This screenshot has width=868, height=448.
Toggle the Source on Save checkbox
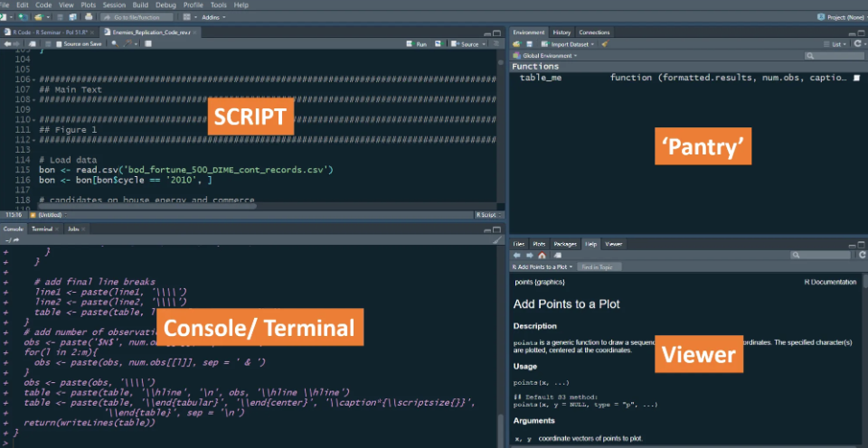(x=59, y=43)
